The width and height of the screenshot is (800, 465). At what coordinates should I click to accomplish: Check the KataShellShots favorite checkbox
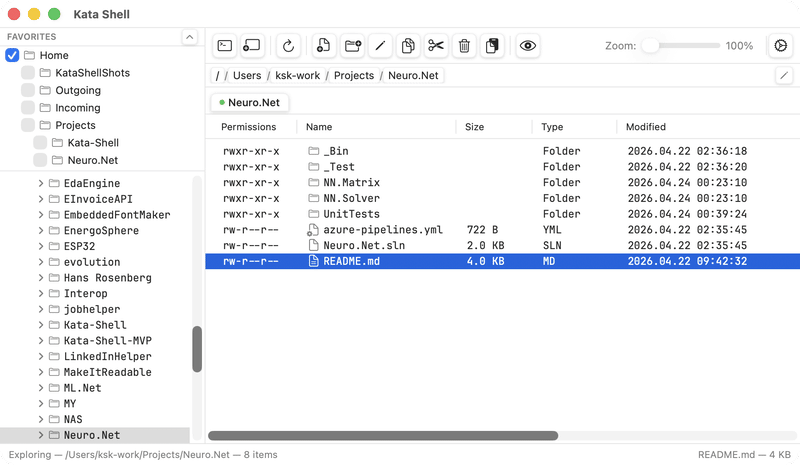coord(28,72)
